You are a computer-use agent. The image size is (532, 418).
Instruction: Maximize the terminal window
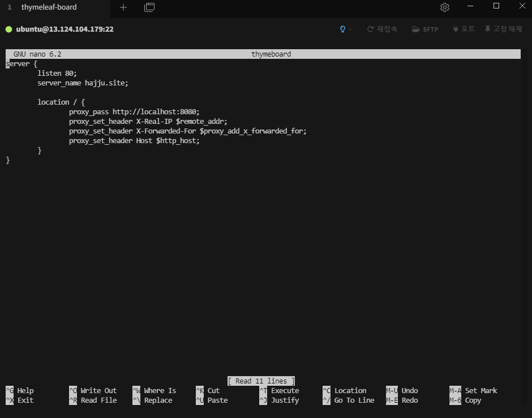tap(496, 6)
